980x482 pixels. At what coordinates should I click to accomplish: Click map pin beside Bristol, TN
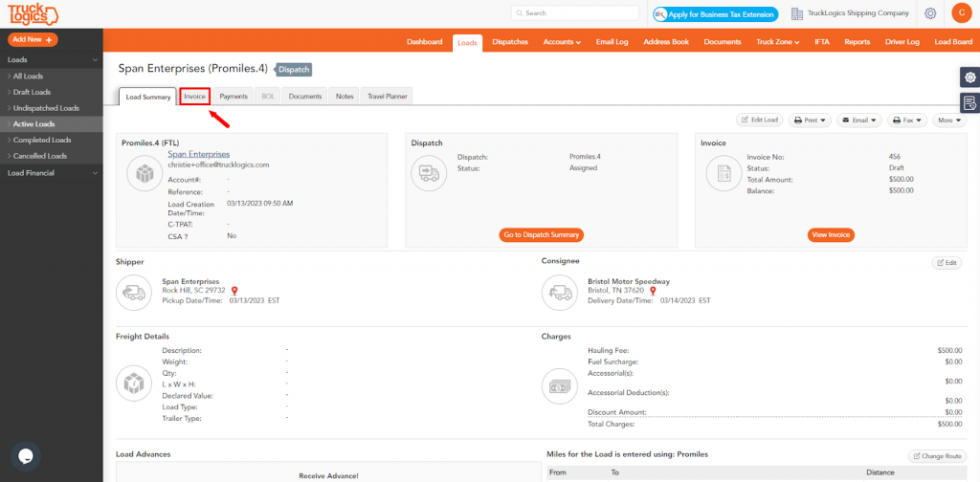point(653,291)
